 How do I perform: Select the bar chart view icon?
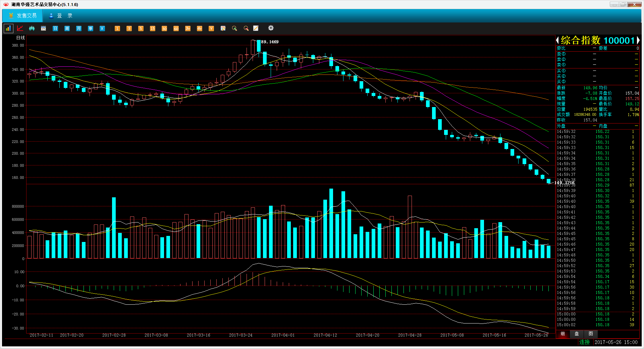(x=8, y=29)
